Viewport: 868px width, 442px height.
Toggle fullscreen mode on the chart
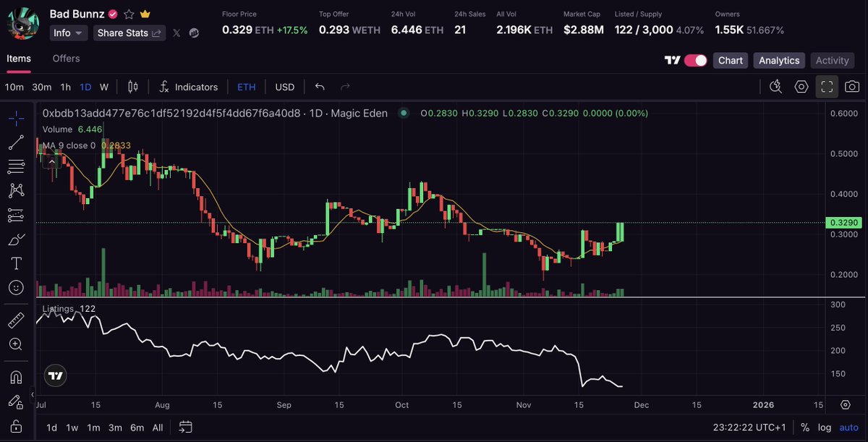pos(827,86)
